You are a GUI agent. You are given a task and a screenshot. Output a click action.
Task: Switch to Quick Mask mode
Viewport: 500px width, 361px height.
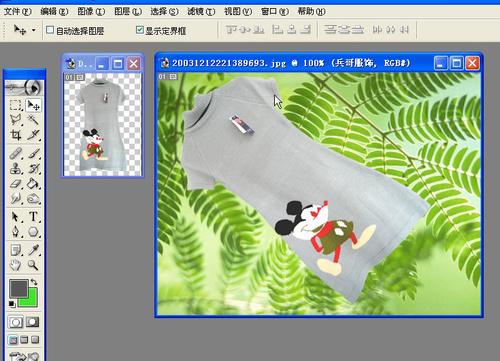tap(33, 322)
